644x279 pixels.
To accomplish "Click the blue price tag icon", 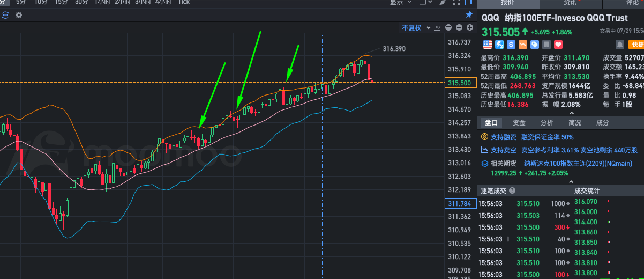I will coord(534,45).
